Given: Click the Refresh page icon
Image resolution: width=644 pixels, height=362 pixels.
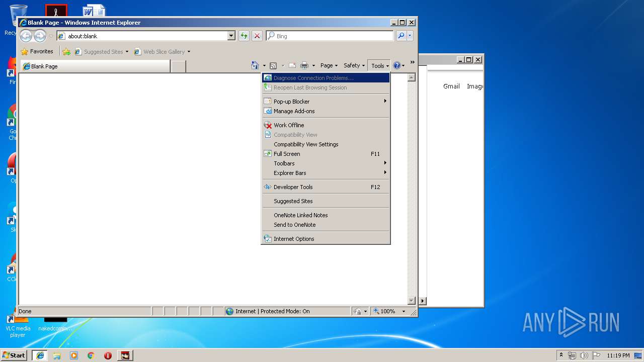Looking at the screenshot, I should pos(244,36).
